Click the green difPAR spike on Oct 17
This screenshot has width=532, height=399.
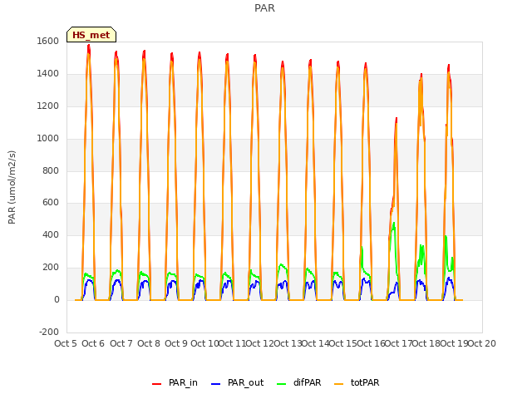coord(393,225)
